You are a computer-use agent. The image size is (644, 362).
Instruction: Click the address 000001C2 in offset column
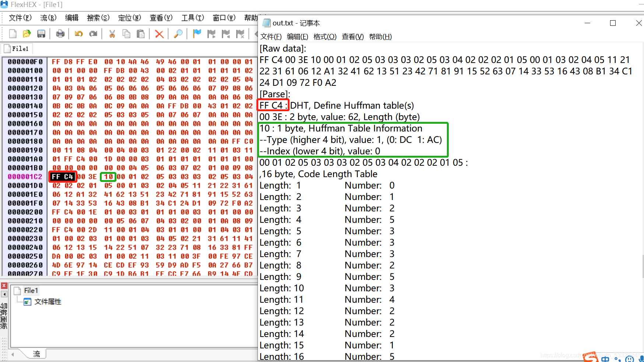click(x=25, y=177)
